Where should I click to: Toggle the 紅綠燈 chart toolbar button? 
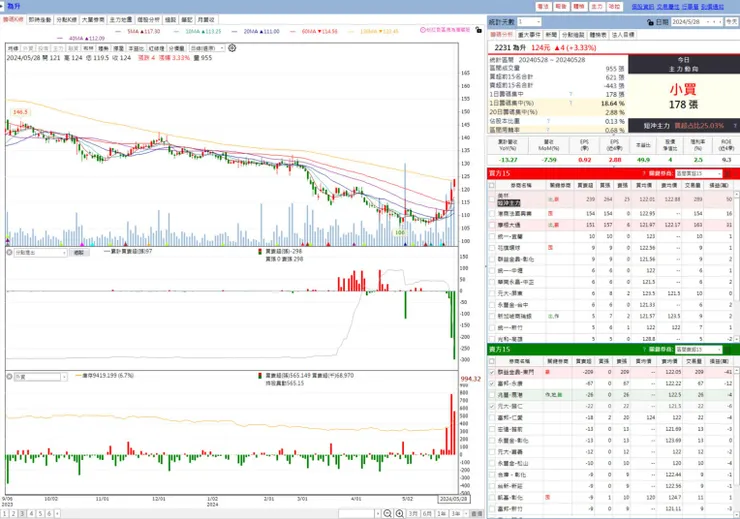tap(157, 48)
